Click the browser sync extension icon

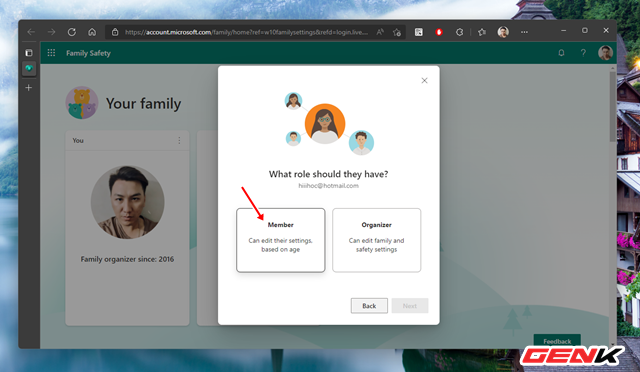pyautogui.click(x=460, y=32)
